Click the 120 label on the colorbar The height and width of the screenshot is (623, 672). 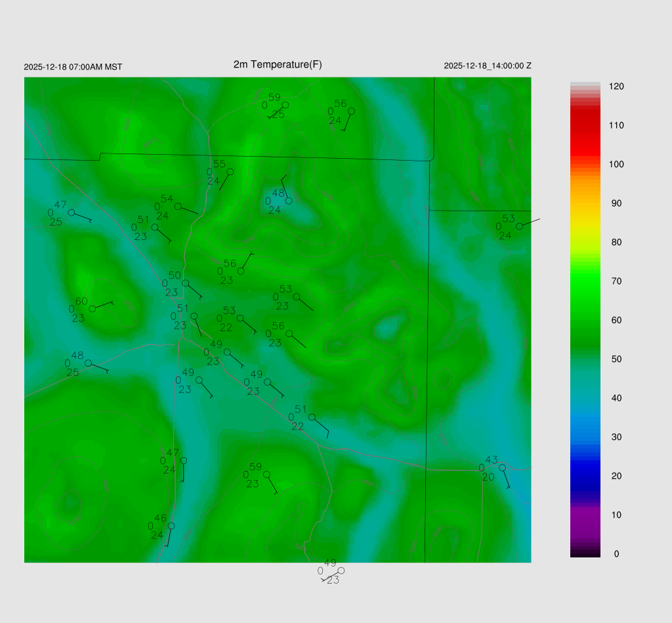tap(616, 87)
